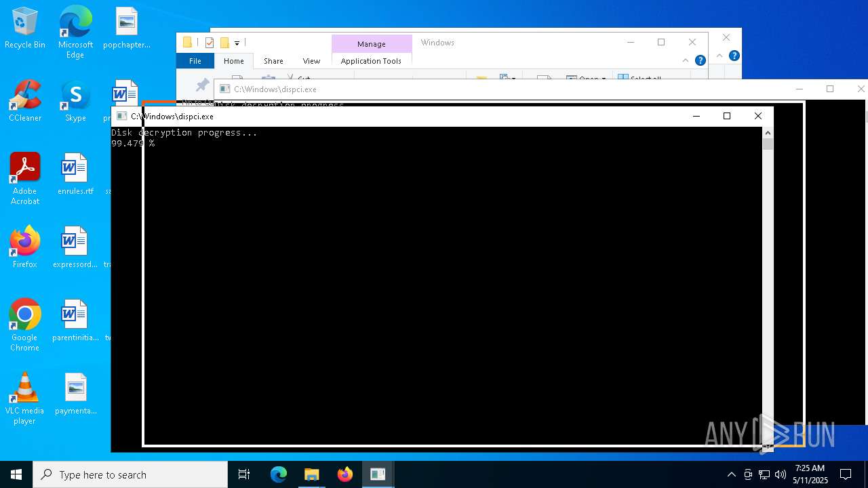
Task: Click the dispci.exe console system menu icon
Action: (122, 116)
